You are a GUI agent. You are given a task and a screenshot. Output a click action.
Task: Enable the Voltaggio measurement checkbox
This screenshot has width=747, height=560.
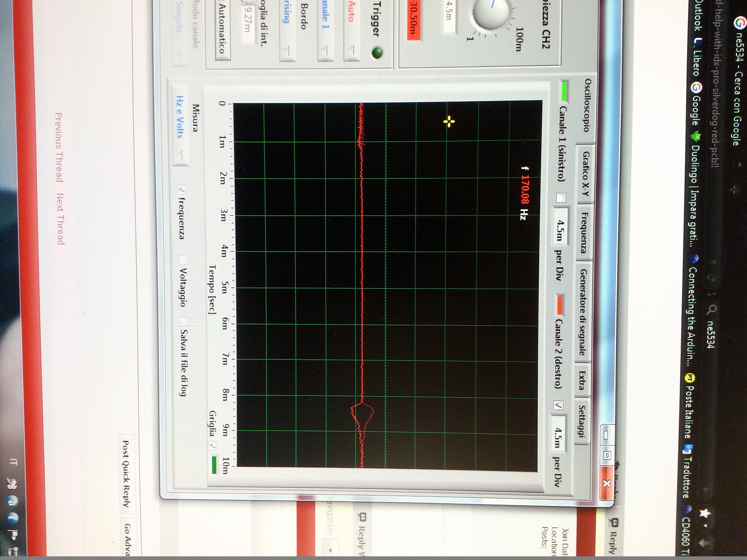click(183, 260)
